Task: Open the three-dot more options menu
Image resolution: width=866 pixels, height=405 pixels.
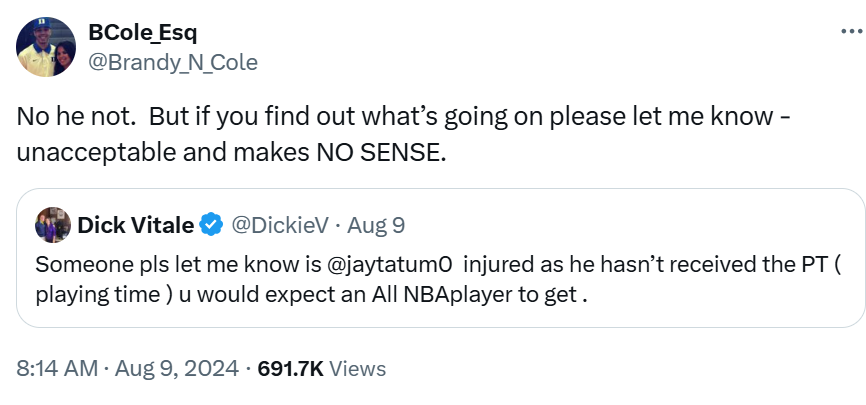Action: pyautogui.click(x=840, y=30)
